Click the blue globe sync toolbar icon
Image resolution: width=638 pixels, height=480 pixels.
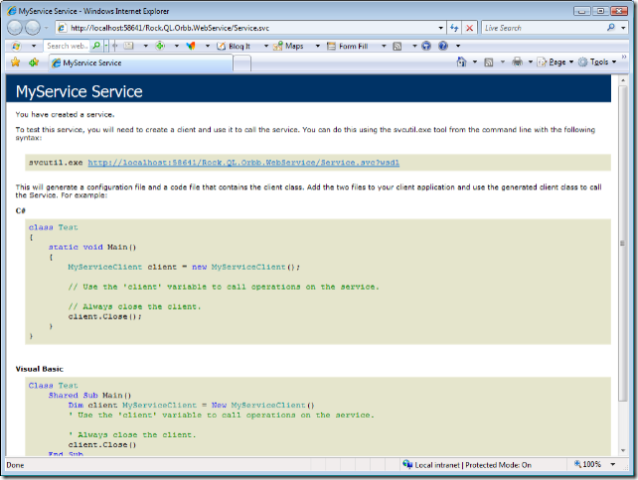coord(426,46)
